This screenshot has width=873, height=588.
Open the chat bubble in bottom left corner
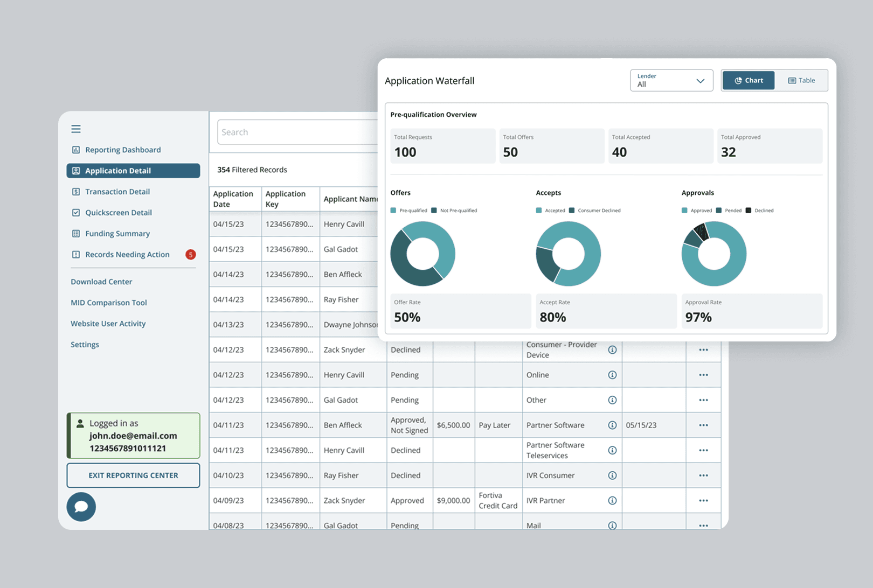[x=81, y=507]
